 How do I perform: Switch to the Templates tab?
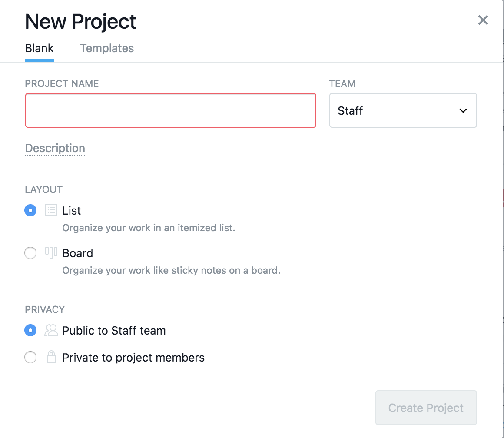click(x=107, y=48)
